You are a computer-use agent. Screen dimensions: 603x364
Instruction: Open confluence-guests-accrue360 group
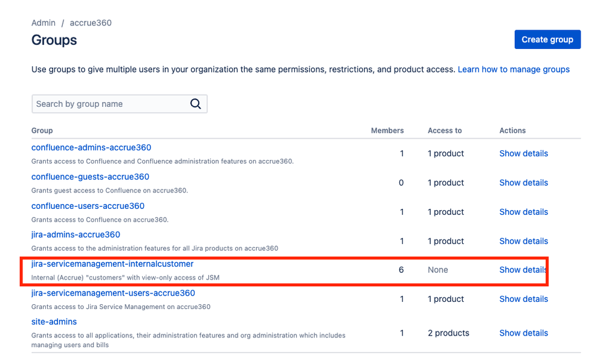[90, 177]
